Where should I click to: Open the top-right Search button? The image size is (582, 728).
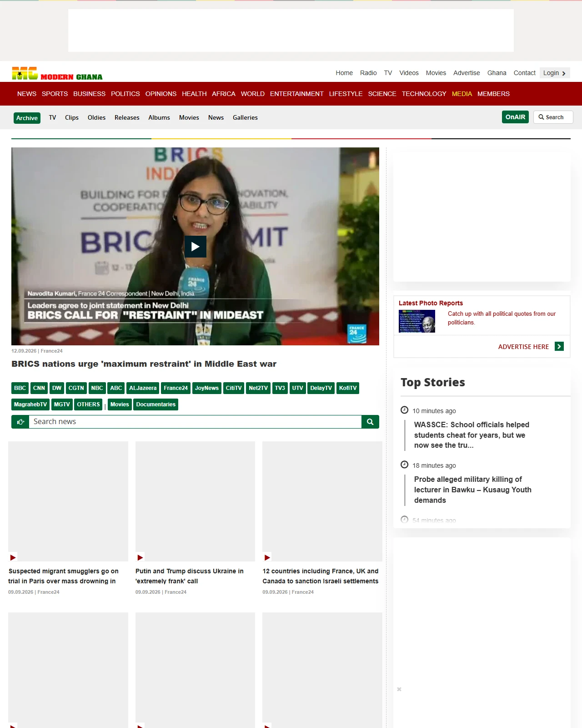point(553,117)
